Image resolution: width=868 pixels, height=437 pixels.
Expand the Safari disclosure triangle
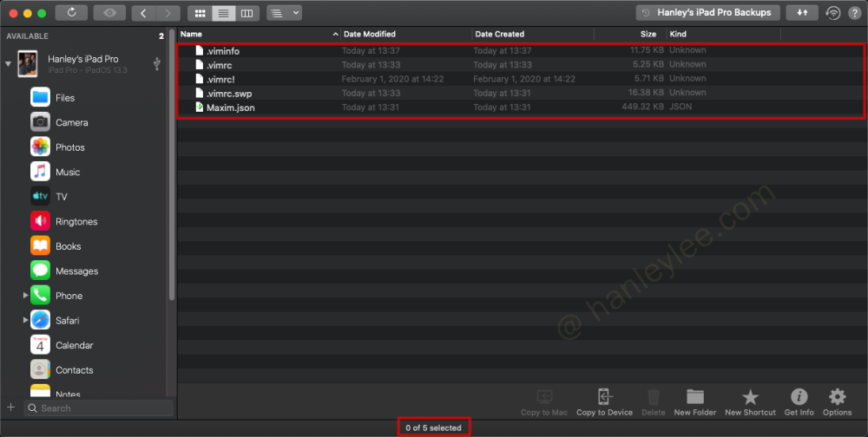tap(26, 321)
